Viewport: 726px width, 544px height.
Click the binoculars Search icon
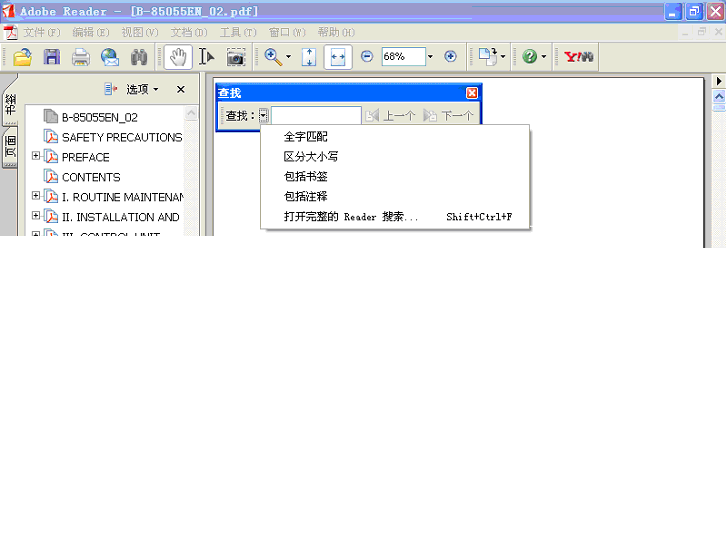pos(139,57)
